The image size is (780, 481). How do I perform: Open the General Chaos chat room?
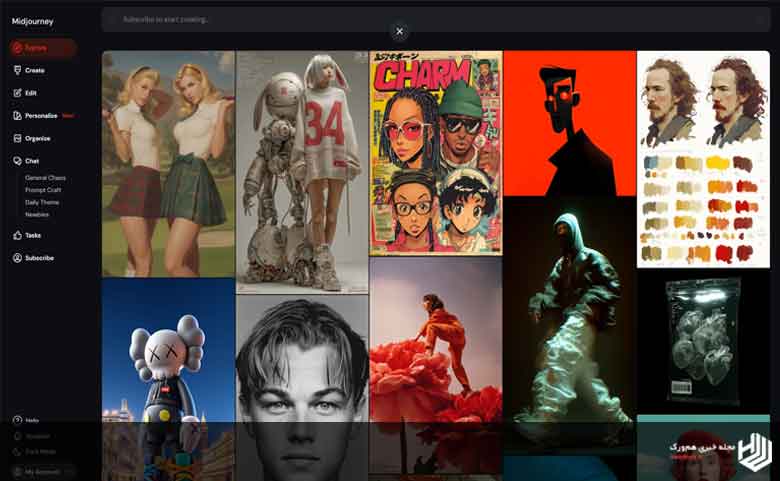coord(45,178)
